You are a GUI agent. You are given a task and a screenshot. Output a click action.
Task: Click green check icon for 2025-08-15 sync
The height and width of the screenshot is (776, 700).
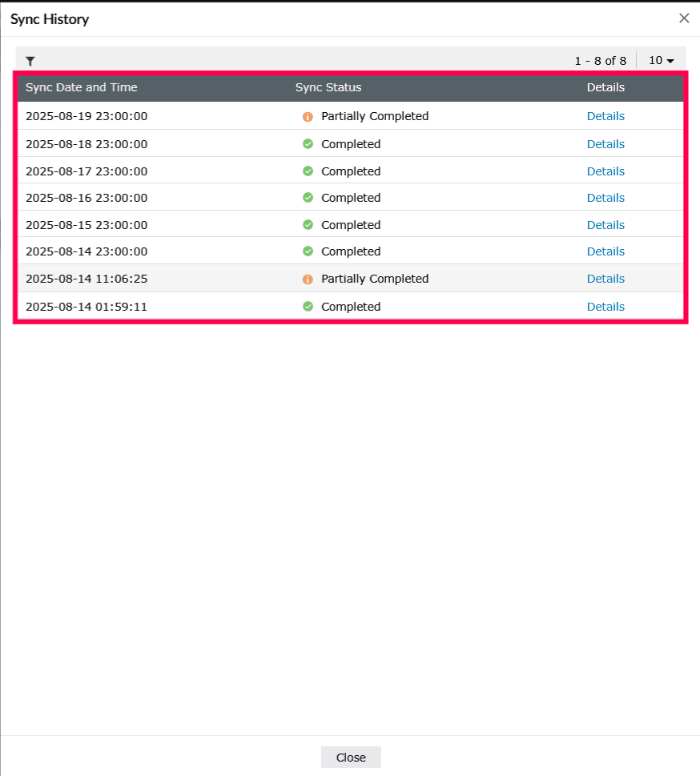(x=308, y=225)
